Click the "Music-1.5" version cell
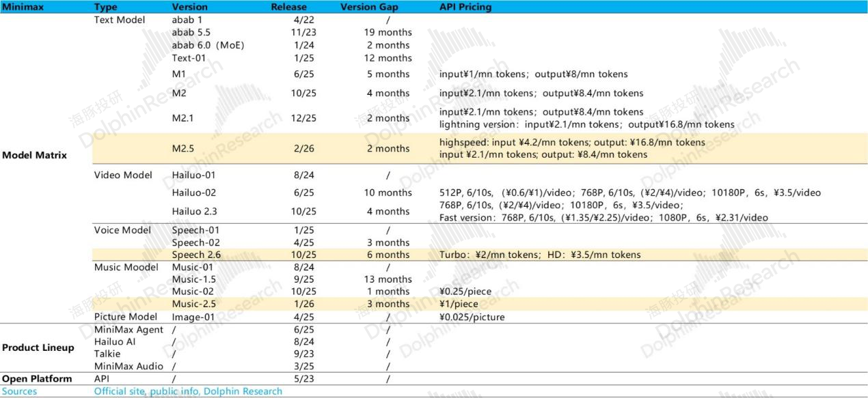 (194, 279)
